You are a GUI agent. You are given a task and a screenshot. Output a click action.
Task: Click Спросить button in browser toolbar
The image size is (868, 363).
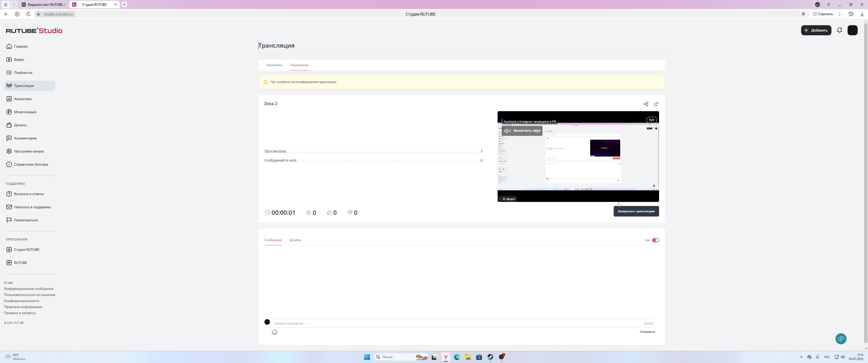823,14
